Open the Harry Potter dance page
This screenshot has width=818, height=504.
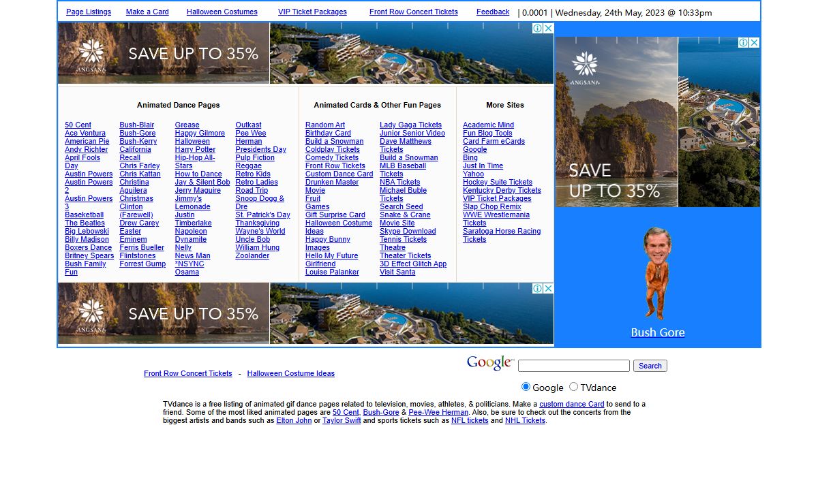point(195,149)
